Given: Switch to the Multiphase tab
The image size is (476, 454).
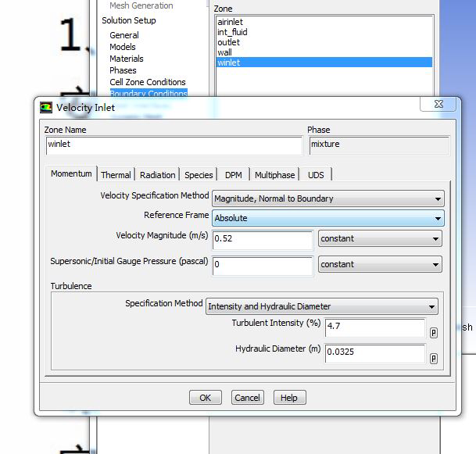Looking at the screenshot, I should pos(274,175).
